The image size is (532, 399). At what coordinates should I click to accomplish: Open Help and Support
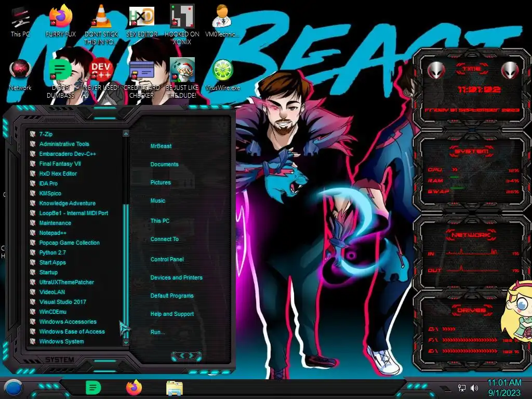click(172, 314)
